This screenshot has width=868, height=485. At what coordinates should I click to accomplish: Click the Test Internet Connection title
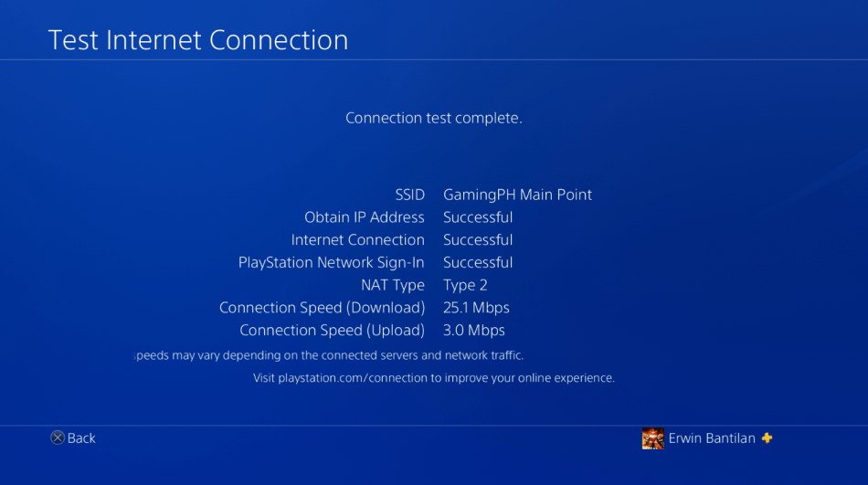(x=198, y=40)
